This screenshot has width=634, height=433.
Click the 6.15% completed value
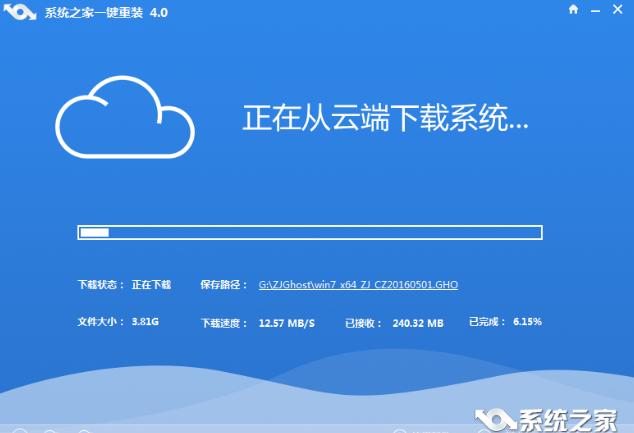coord(527,323)
